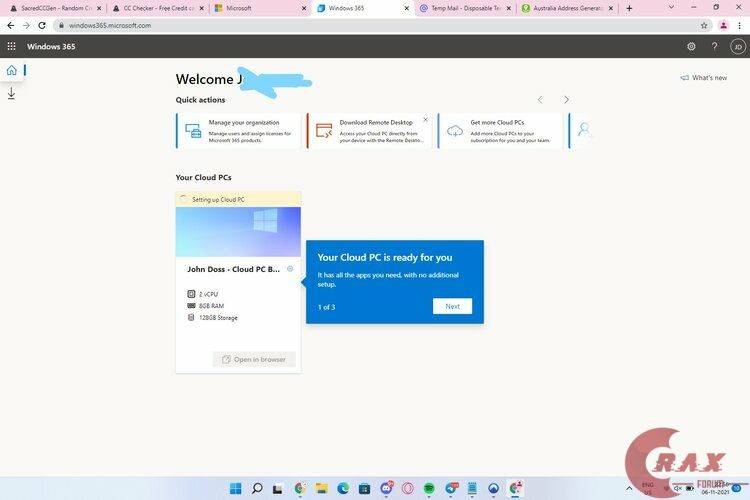Click the Open in browser button
This screenshot has height=500, width=750.
click(254, 359)
